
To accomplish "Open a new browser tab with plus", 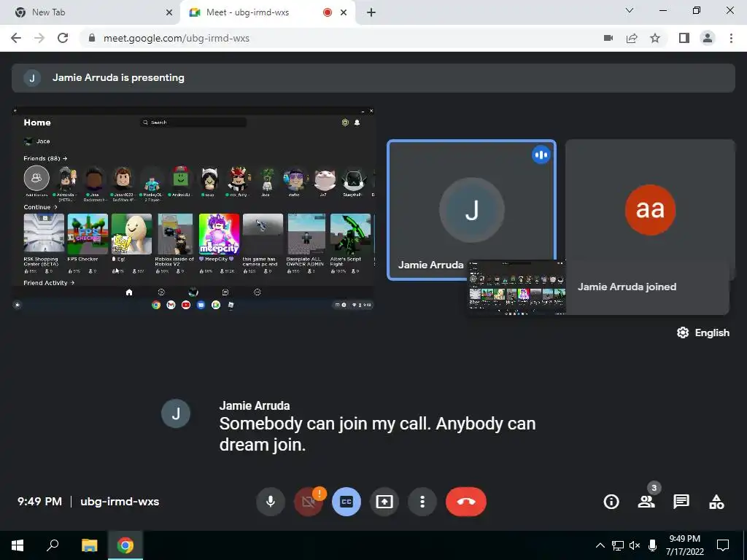I will (371, 12).
